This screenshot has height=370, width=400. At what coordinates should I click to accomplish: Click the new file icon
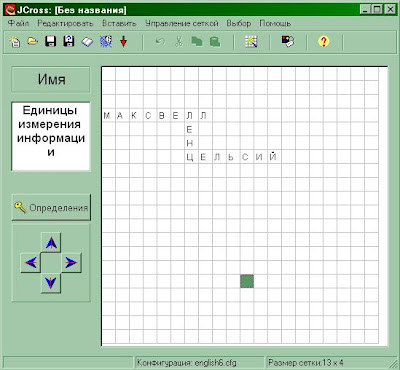point(15,42)
